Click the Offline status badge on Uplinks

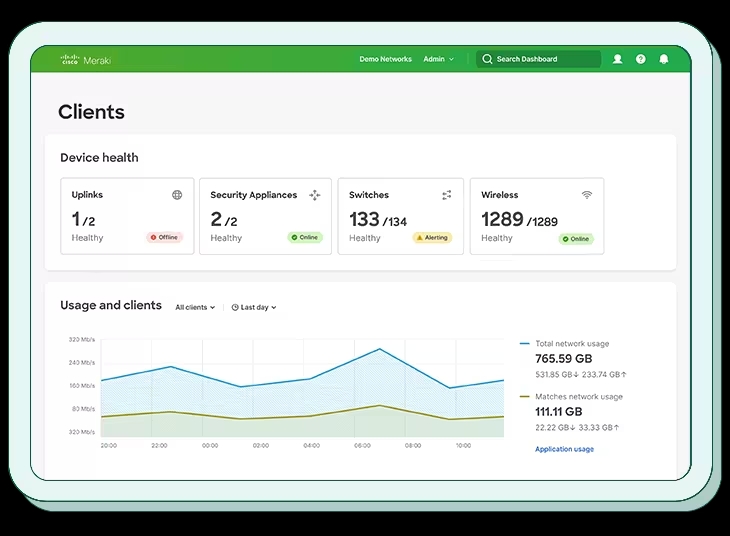(165, 238)
